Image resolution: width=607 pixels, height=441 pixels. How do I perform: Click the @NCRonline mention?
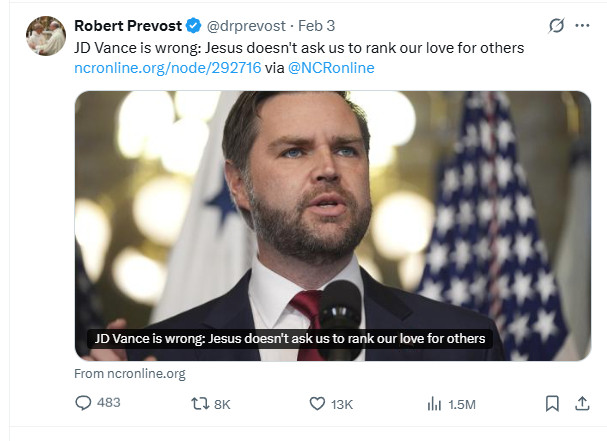(x=331, y=68)
